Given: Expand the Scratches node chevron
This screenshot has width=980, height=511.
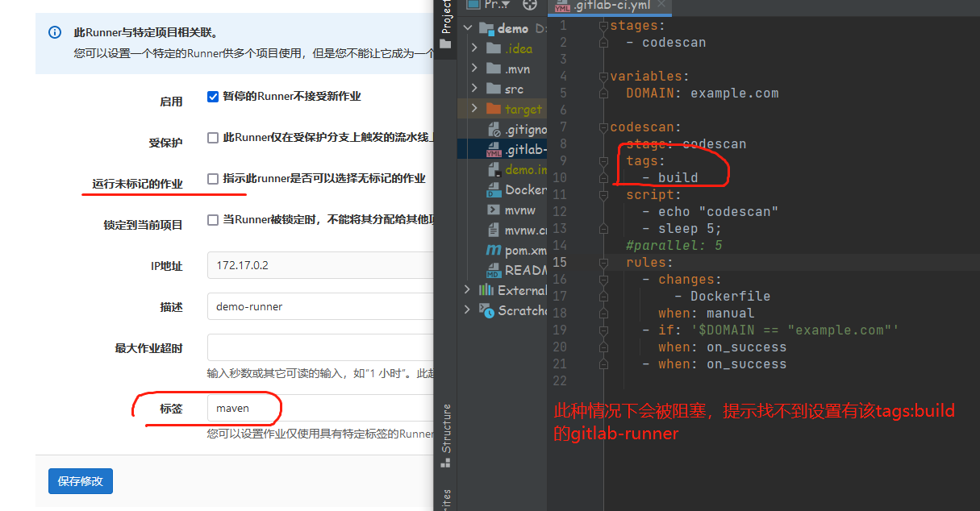Looking at the screenshot, I should (468, 310).
